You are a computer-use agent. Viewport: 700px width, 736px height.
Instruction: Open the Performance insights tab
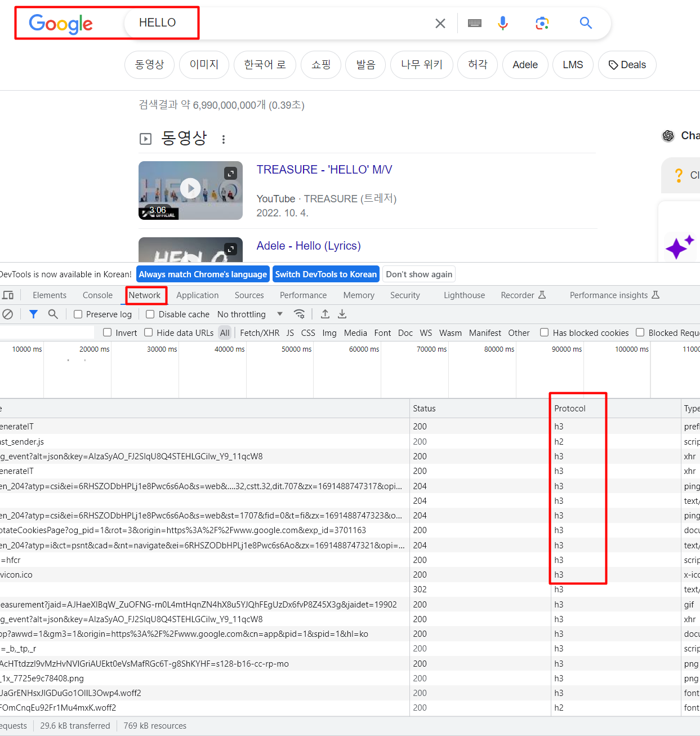tap(614, 295)
